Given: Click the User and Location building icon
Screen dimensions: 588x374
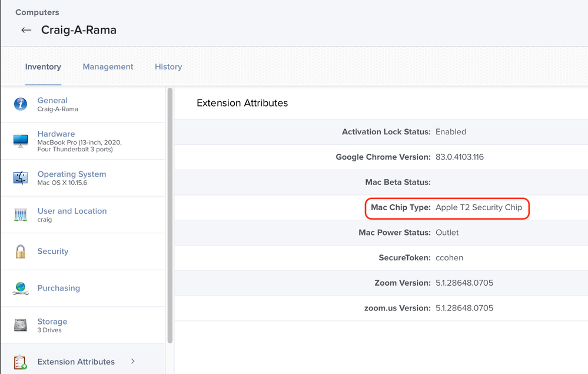Looking at the screenshot, I should point(21,214).
